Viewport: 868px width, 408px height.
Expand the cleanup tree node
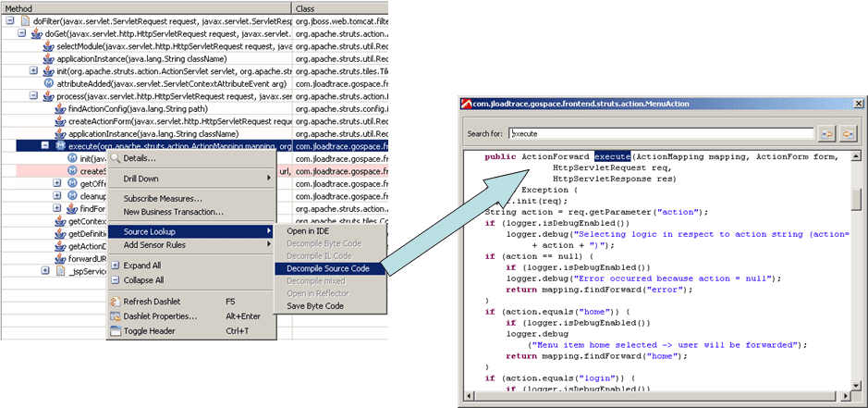(57, 196)
